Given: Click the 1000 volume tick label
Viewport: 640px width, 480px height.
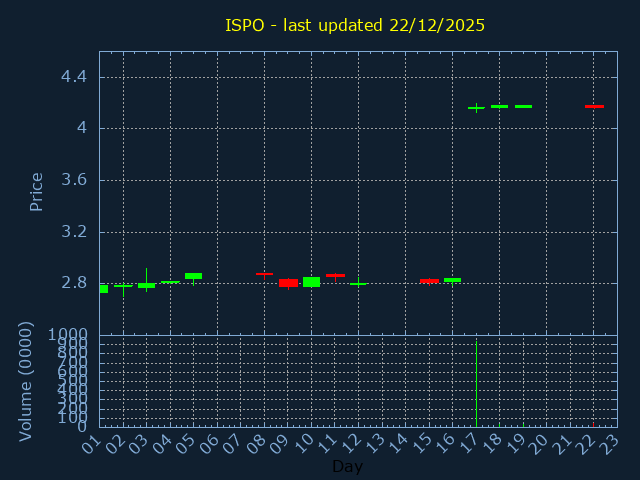Looking at the screenshot, I should (66, 335).
